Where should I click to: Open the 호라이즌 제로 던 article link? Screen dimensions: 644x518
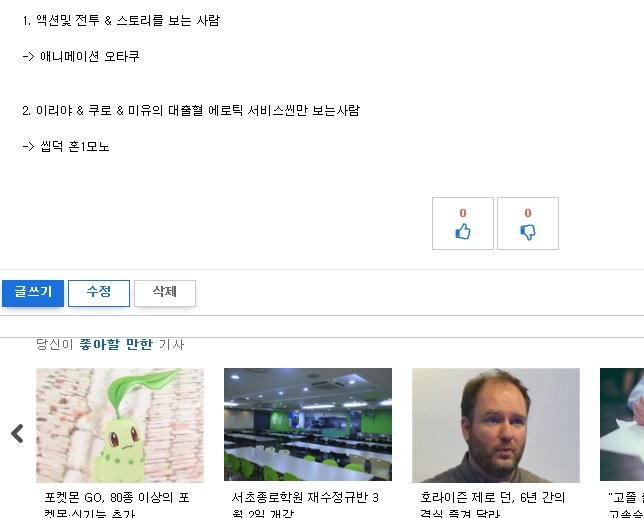click(492, 505)
